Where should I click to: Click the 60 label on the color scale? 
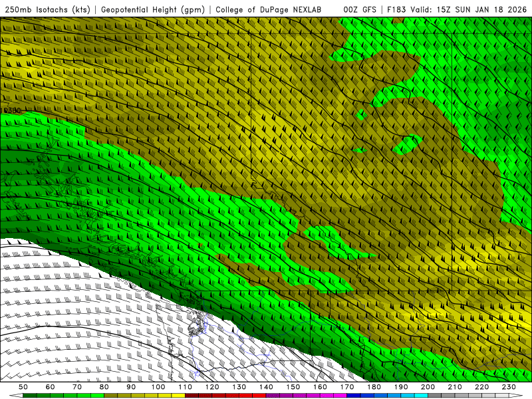coord(51,387)
